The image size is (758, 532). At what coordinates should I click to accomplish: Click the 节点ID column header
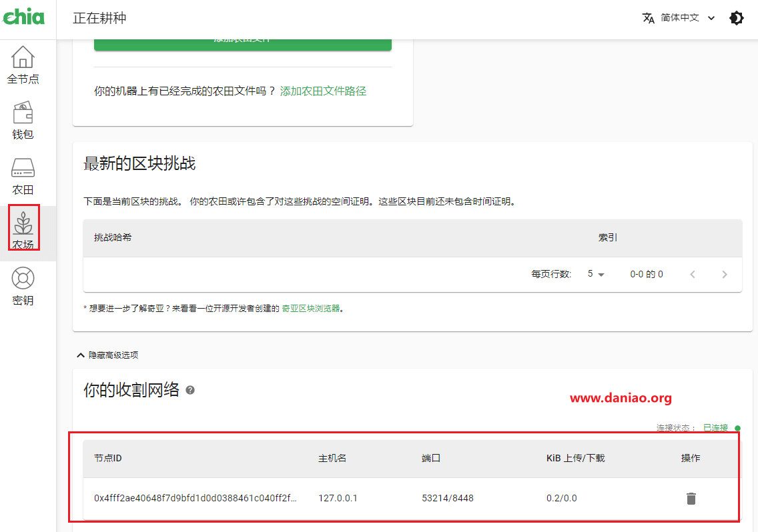tap(108, 458)
